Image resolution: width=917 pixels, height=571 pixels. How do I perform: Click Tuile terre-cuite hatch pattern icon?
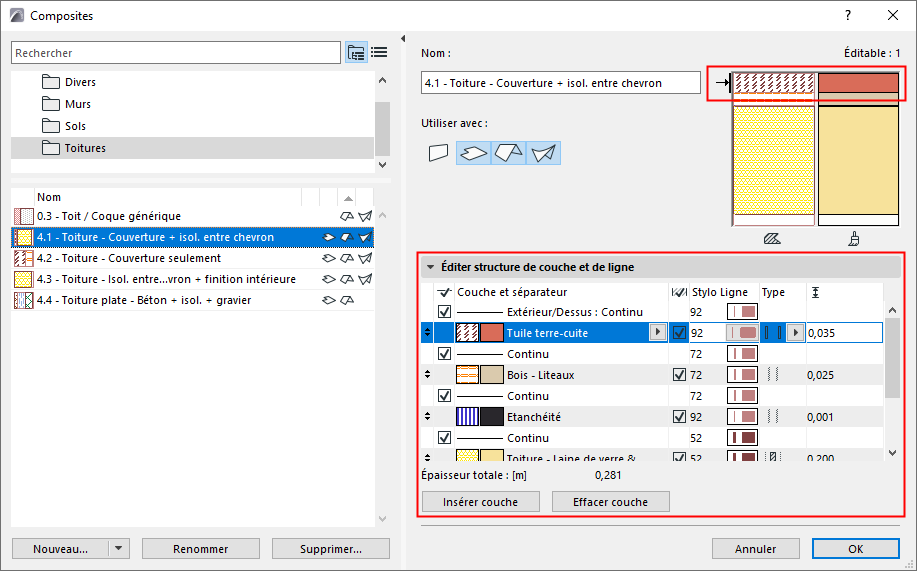click(x=467, y=333)
